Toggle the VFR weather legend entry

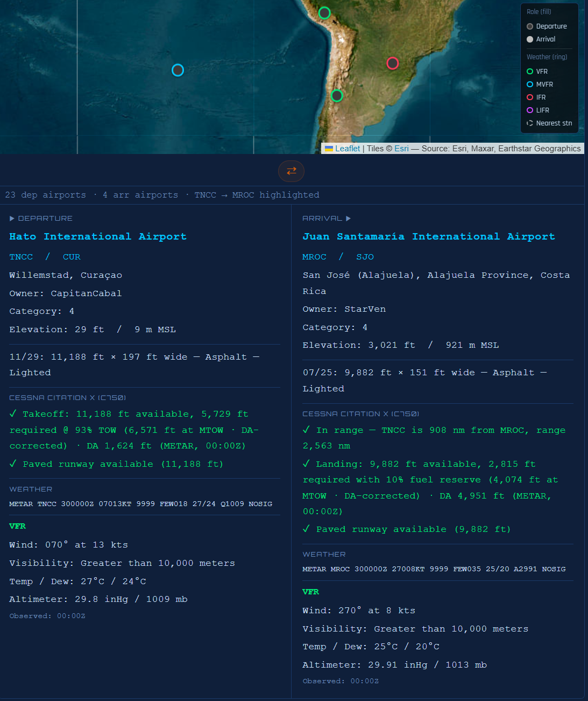[541, 72]
